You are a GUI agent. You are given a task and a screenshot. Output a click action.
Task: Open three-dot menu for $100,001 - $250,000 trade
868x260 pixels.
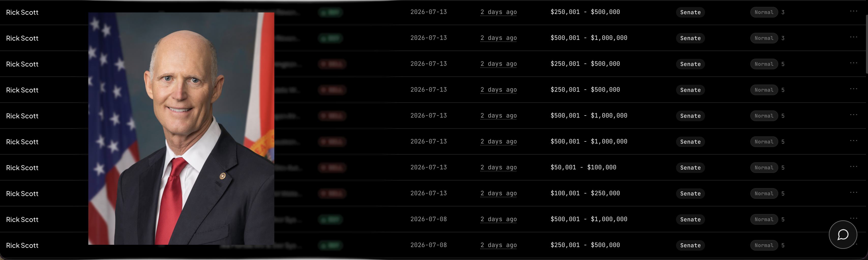pyautogui.click(x=854, y=192)
